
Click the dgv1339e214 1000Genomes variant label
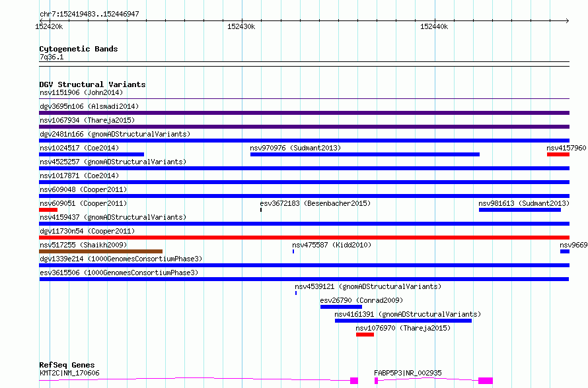tap(121, 259)
